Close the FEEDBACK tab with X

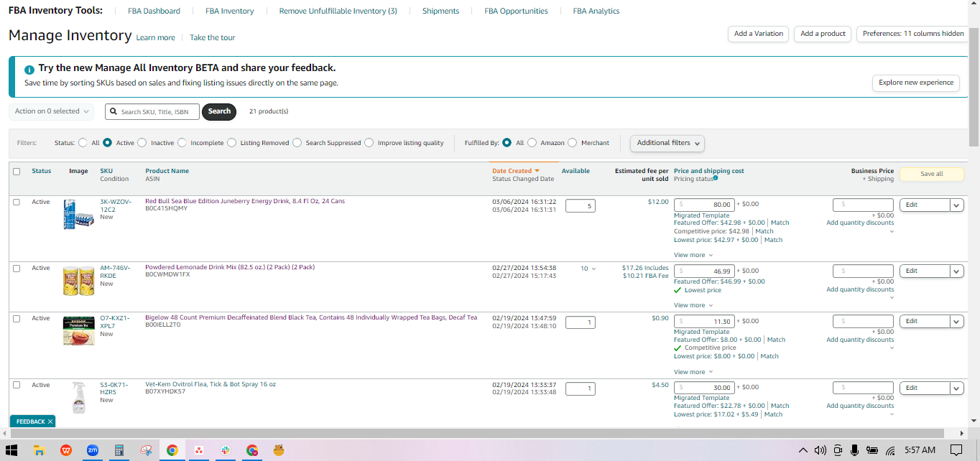(x=50, y=422)
